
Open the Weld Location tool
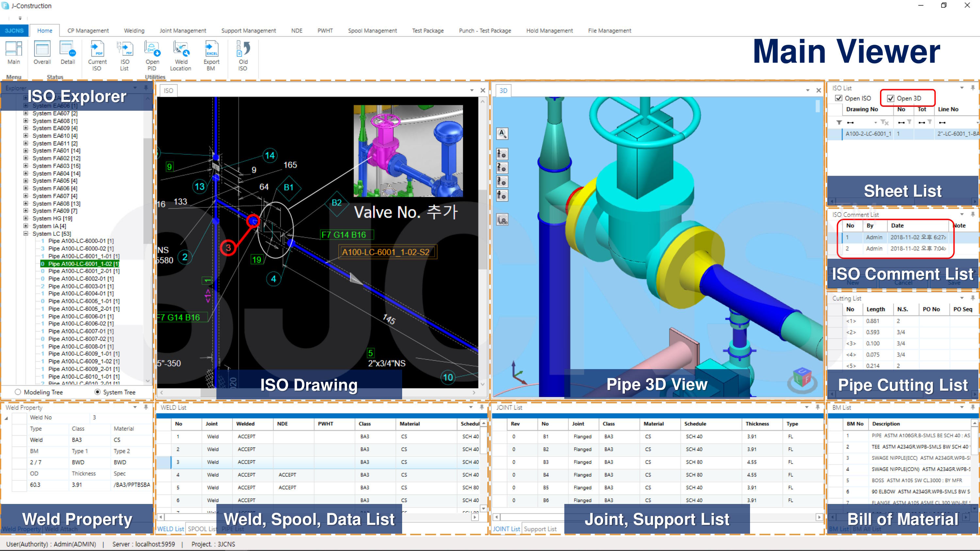tap(181, 56)
